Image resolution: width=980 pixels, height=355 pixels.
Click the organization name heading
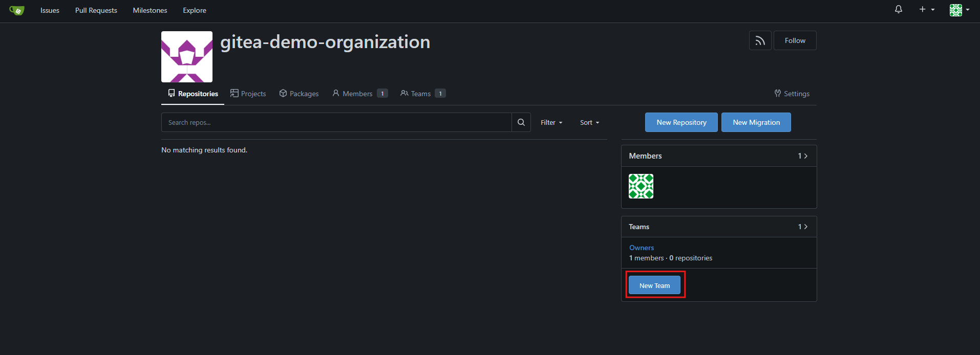[x=325, y=42]
